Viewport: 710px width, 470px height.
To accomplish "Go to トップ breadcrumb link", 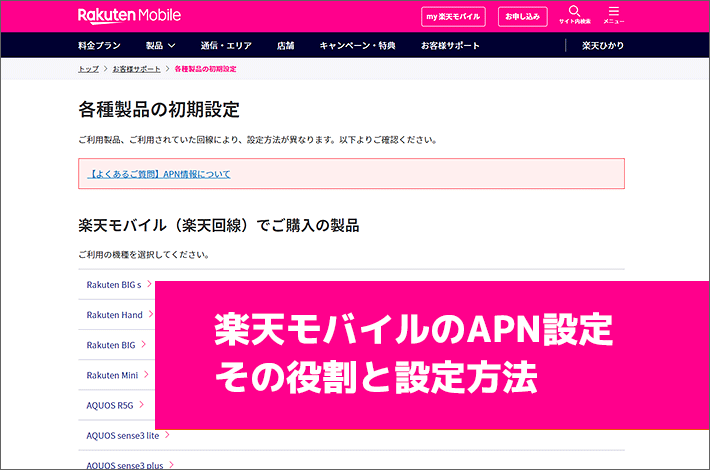I will [x=88, y=69].
